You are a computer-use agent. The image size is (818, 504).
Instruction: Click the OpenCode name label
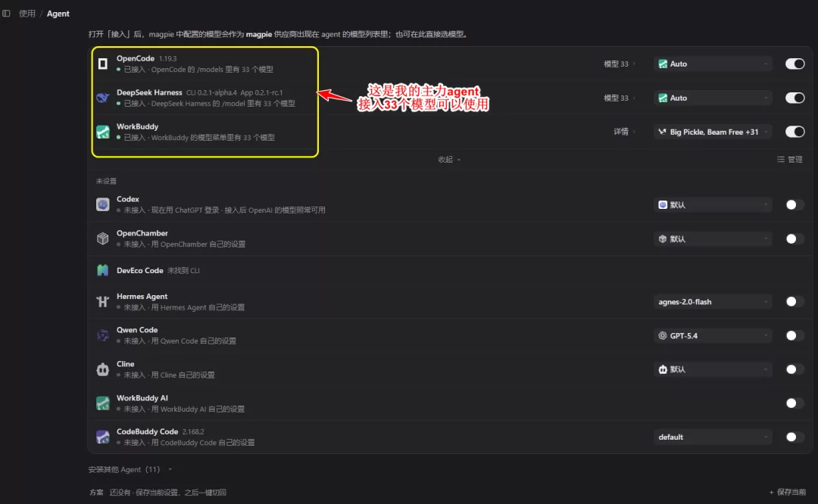(135, 58)
